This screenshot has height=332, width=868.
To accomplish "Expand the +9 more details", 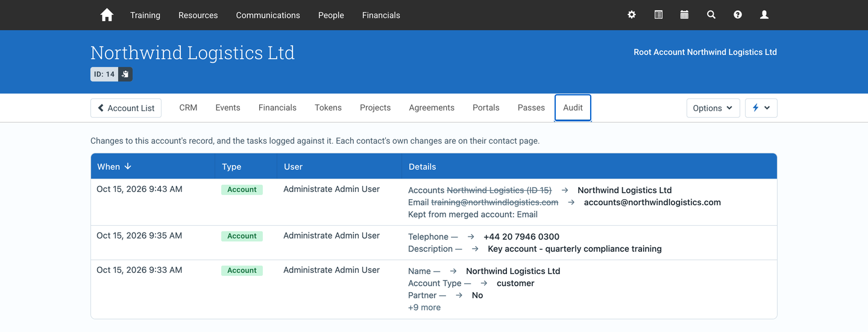I will point(424,307).
